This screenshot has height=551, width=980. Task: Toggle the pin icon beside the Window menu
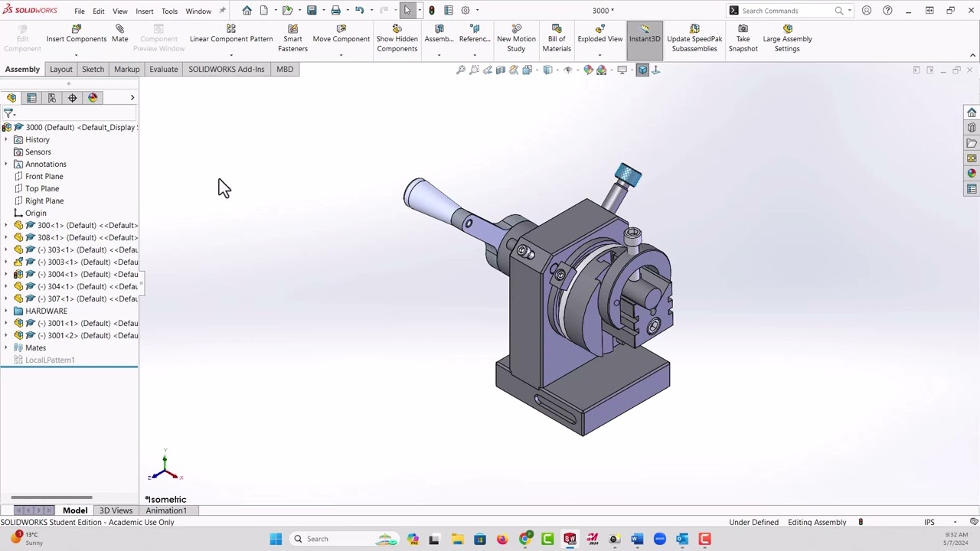coord(222,11)
